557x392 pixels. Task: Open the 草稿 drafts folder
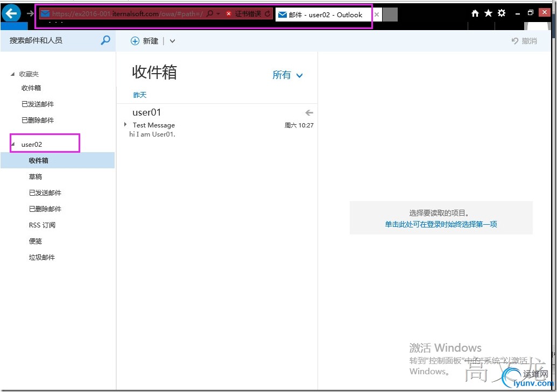[35, 176]
